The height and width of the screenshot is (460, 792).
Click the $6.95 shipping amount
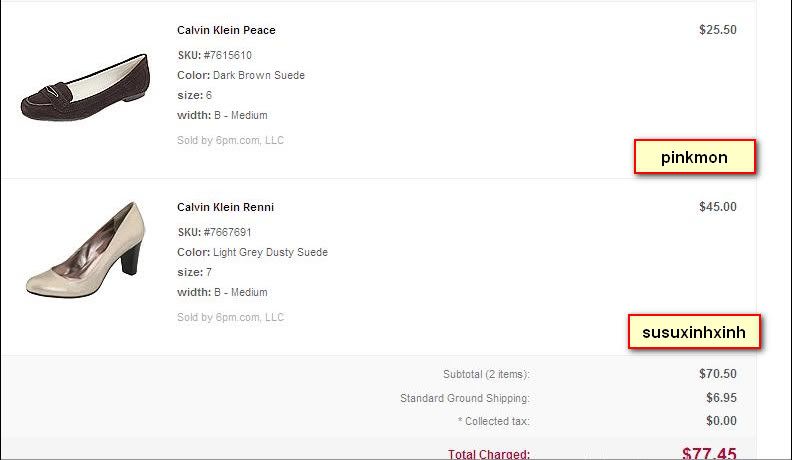click(x=720, y=398)
